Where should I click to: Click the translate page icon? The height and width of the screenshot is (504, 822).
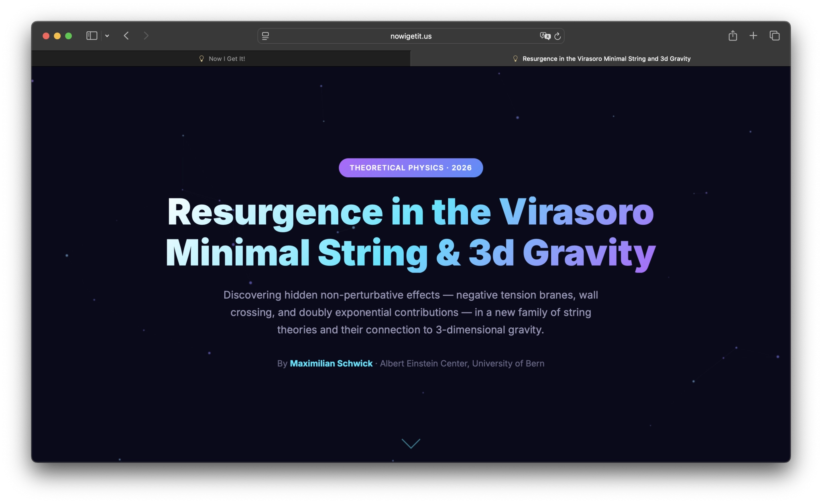tap(545, 36)
